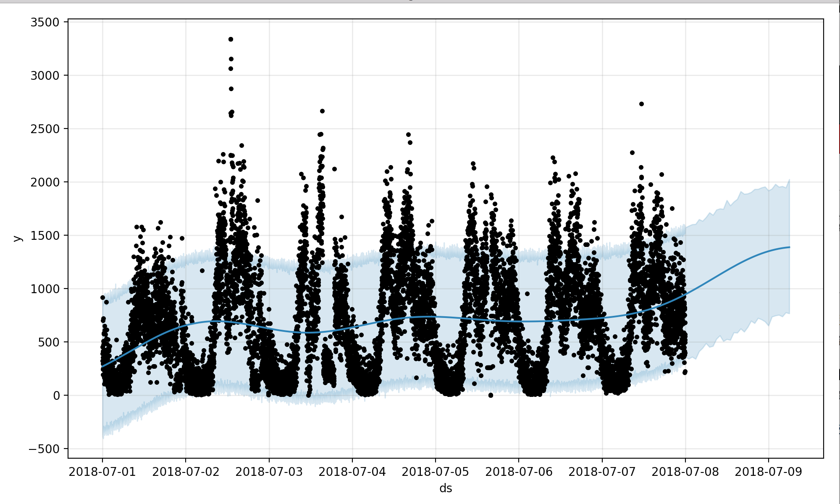The width and height of the screenshot is (840, 504).
Task: Click the '2018-07-08' x-axis label
Action: pyautogui.click(x=685, y=472)
